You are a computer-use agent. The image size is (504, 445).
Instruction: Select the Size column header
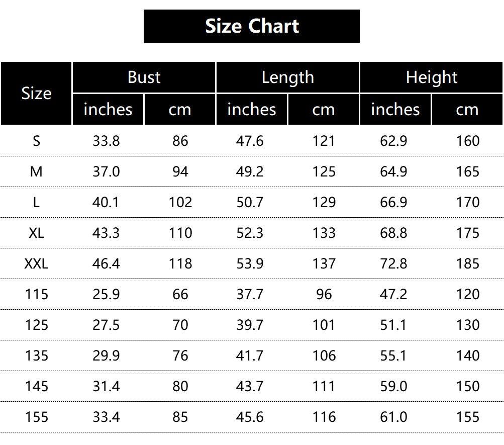36,94
